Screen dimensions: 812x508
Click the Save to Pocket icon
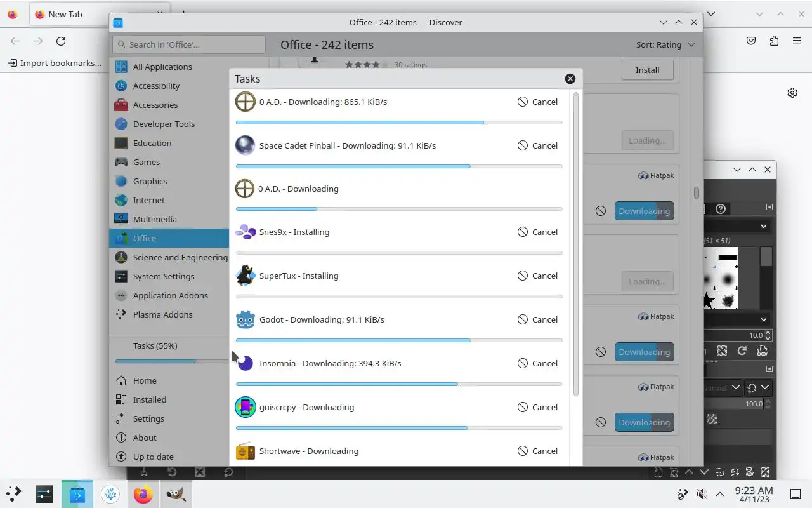[x=751, y=41]
